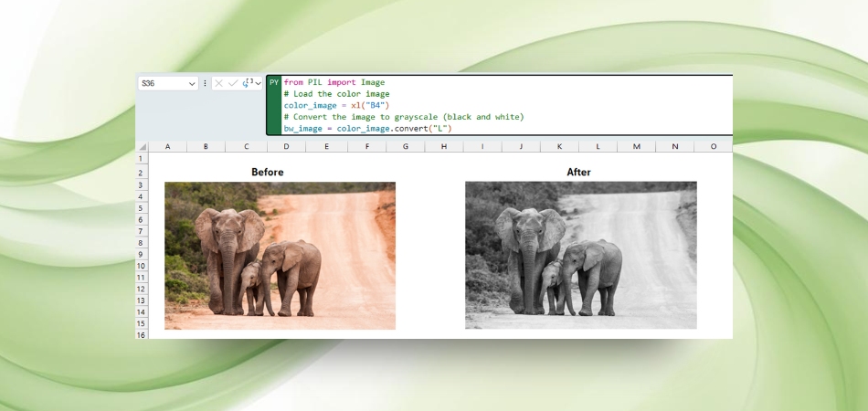Click the Python output type icon
The image size is (868, 411).
248,83
